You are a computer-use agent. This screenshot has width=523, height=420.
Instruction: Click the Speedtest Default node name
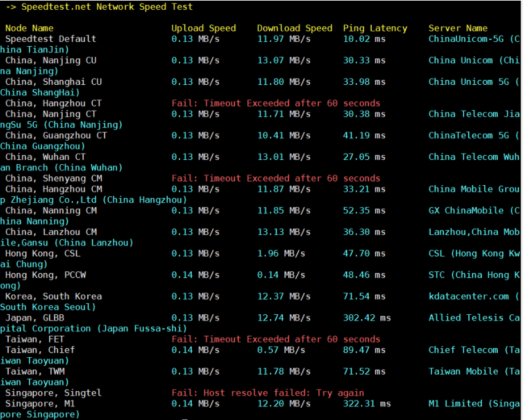(x=50, y=39)
